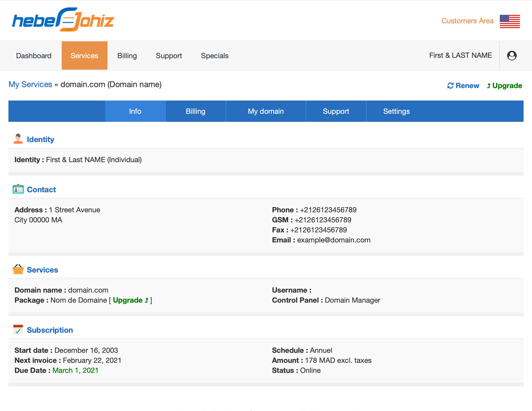Image resolution: width=532 pixels, height=411 pixels.
Task: Click the City 00000 MA line
Action: (38, 220)
